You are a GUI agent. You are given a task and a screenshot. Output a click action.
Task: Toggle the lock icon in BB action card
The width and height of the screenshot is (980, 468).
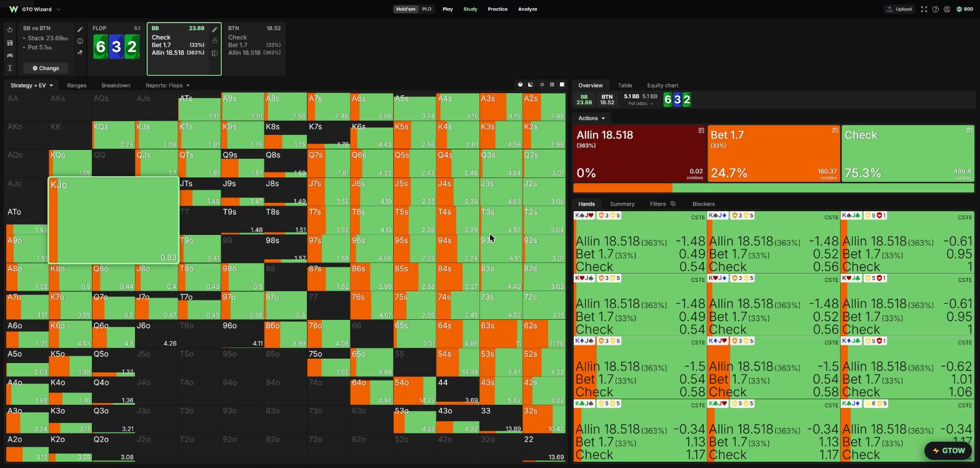coord(214,41)
